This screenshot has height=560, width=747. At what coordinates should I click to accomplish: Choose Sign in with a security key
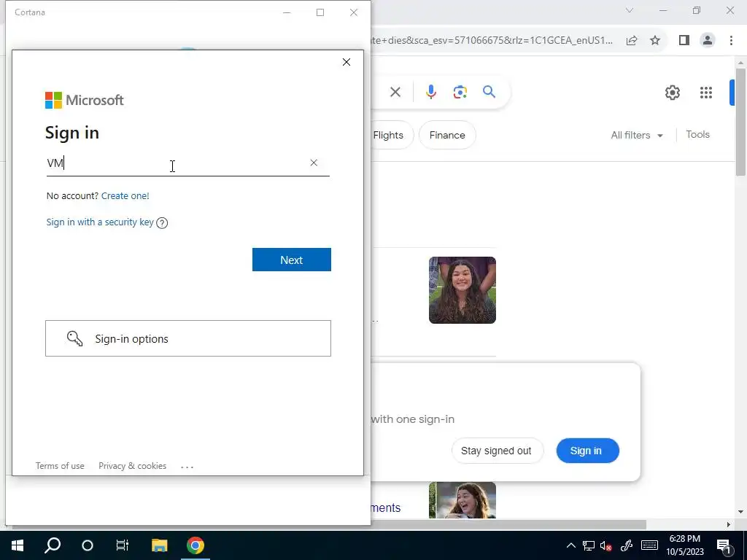(x=100, y=222)
